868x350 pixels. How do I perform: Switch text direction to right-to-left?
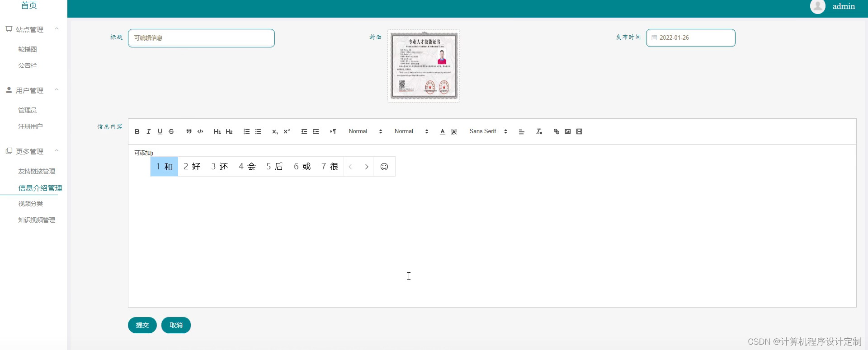(x=333, y=131)
